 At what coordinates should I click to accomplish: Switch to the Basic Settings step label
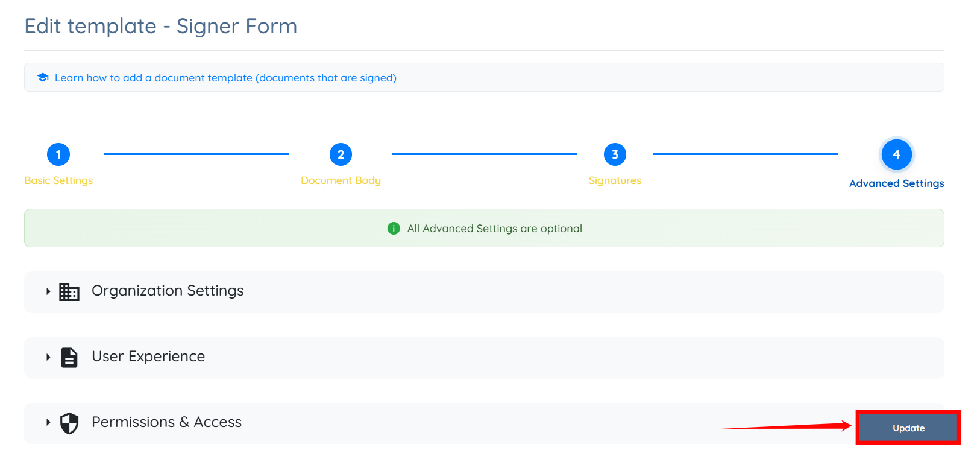(58, 180)
